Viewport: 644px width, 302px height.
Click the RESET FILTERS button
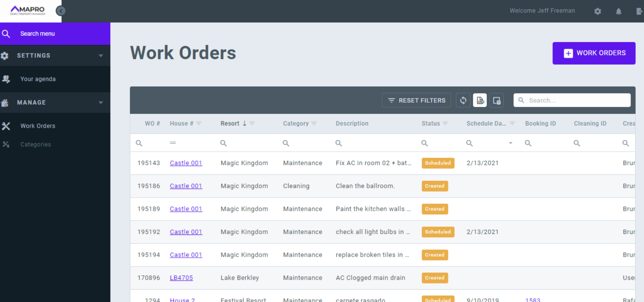[416, 100]
